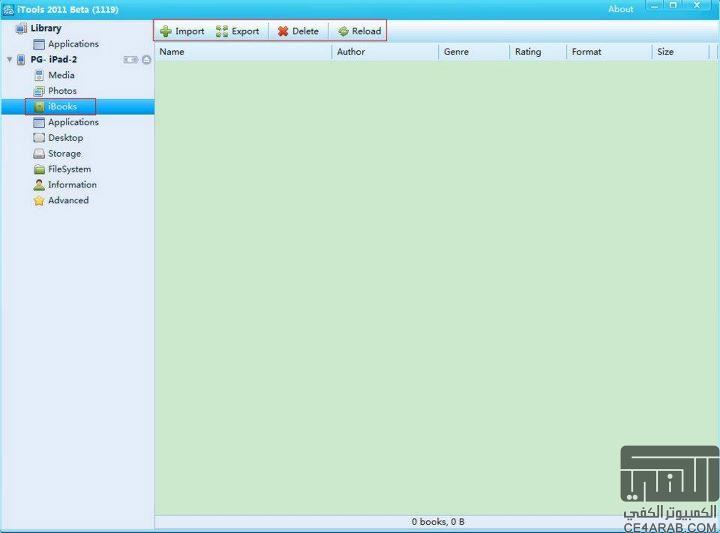Open Applications under Library
Viewport: 720px width, 533px height.
click(73, 44)
